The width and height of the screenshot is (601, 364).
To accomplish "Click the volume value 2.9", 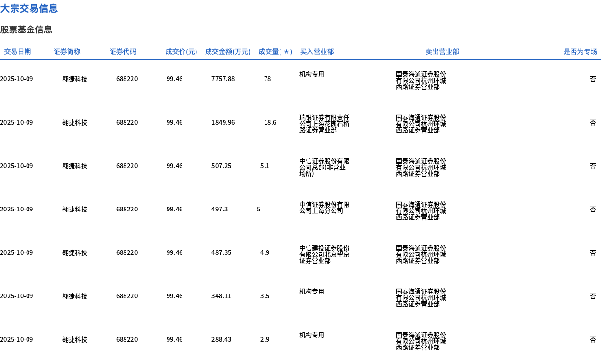I will click(x=265, y=339).
